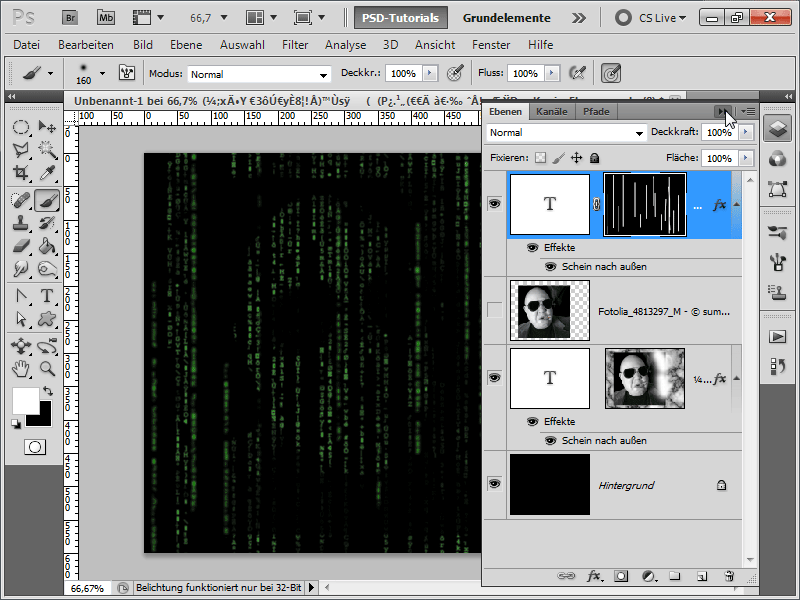Viewport: 800px width, 600px height.
Task: Open the layer Deckkraft slider arrow
Action: click(x=746, y=132)
